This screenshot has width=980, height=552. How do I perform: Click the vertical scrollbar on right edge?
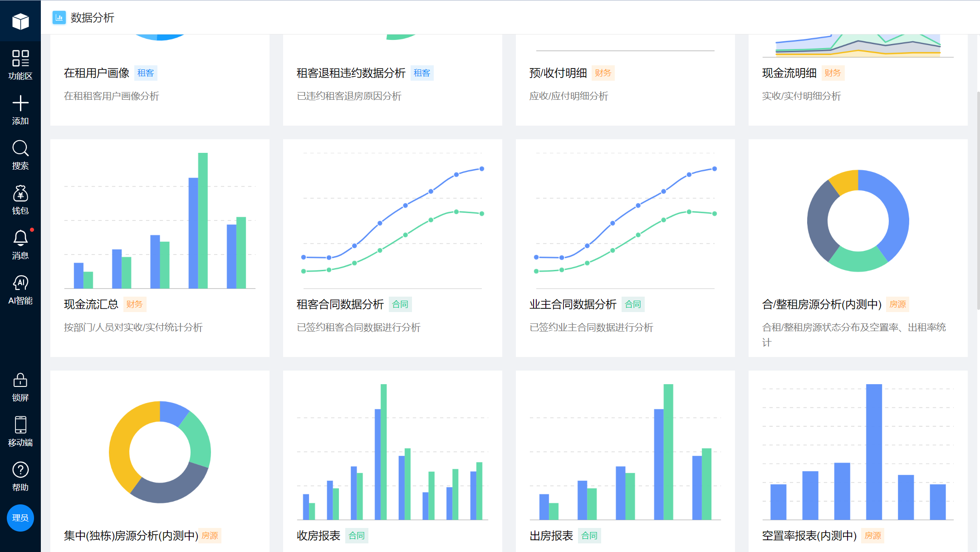978,200
